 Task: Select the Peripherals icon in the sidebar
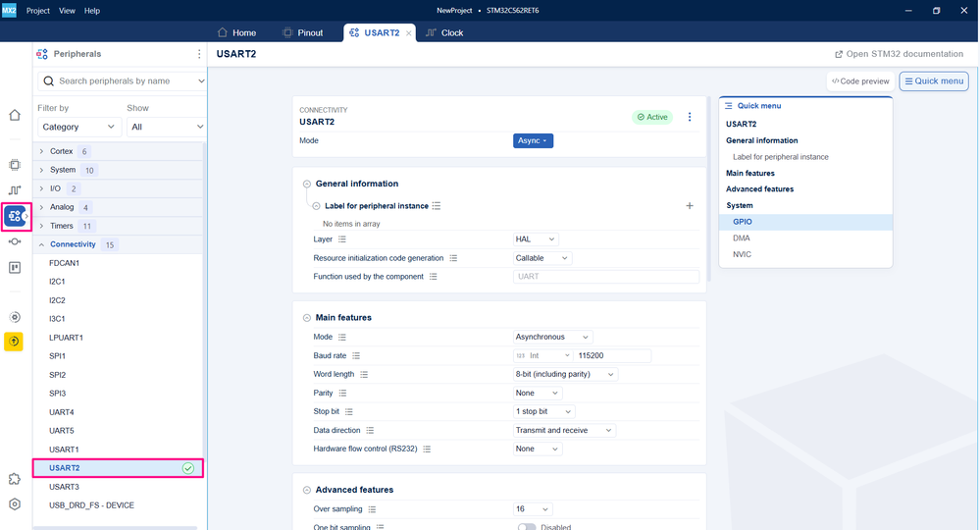click(15, 216)
